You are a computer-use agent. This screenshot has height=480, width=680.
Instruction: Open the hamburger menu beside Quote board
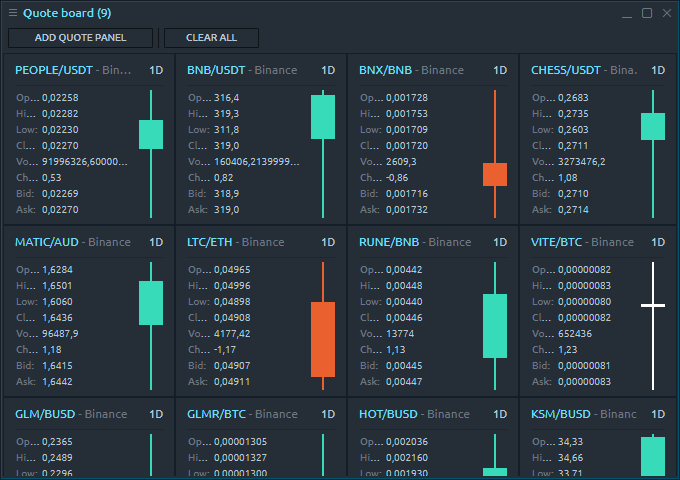(x=13, y=13)
